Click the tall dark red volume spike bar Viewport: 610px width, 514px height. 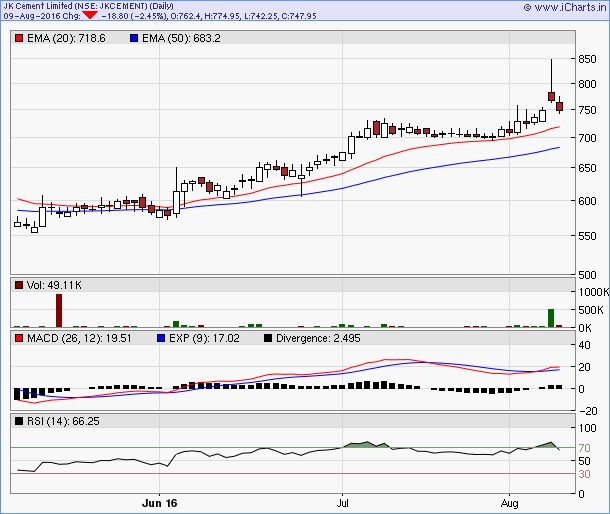[x=59, y=311]
